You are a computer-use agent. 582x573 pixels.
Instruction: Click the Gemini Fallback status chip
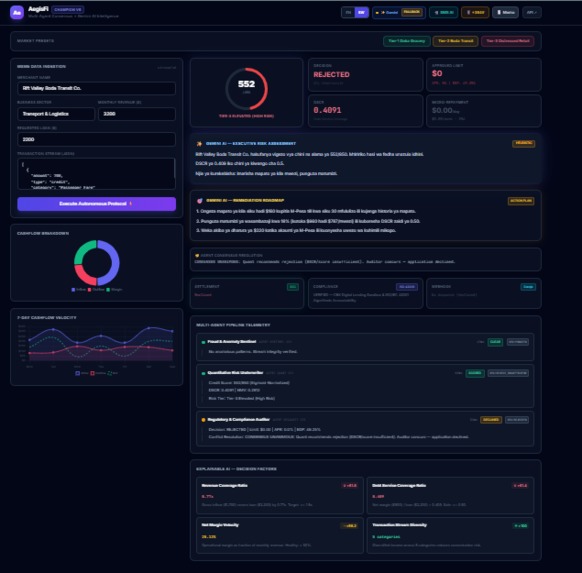(399, 13)
